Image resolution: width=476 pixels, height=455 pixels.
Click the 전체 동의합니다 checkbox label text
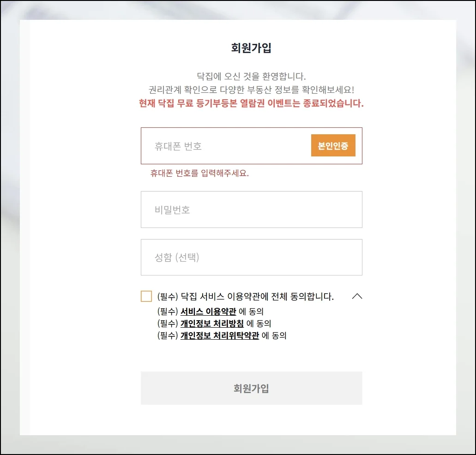tap(245, 296)
